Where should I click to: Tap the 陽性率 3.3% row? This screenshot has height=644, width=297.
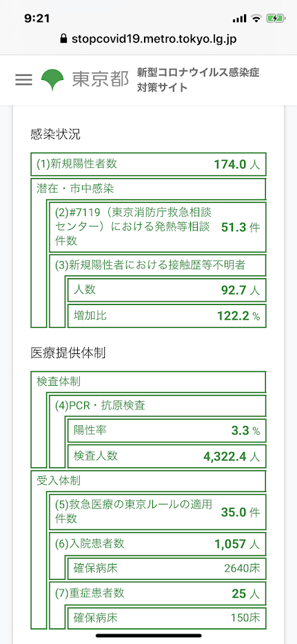click(x=167, y=431)
